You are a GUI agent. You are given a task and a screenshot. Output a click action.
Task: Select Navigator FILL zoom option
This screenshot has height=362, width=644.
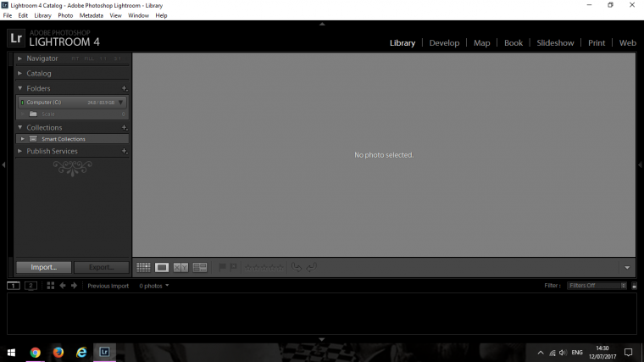pyautogui.click(x=89, y=58)
